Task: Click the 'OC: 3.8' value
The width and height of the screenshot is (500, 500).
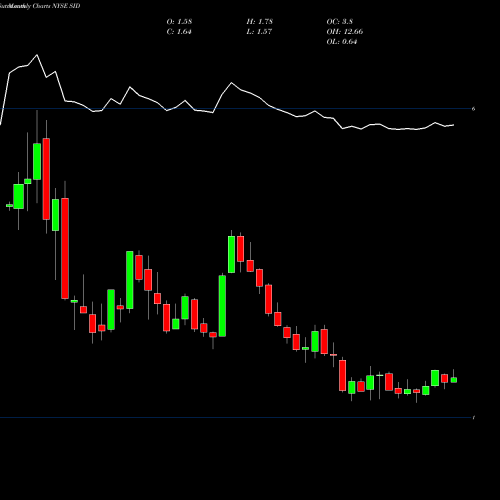Action: coord(340,22)
